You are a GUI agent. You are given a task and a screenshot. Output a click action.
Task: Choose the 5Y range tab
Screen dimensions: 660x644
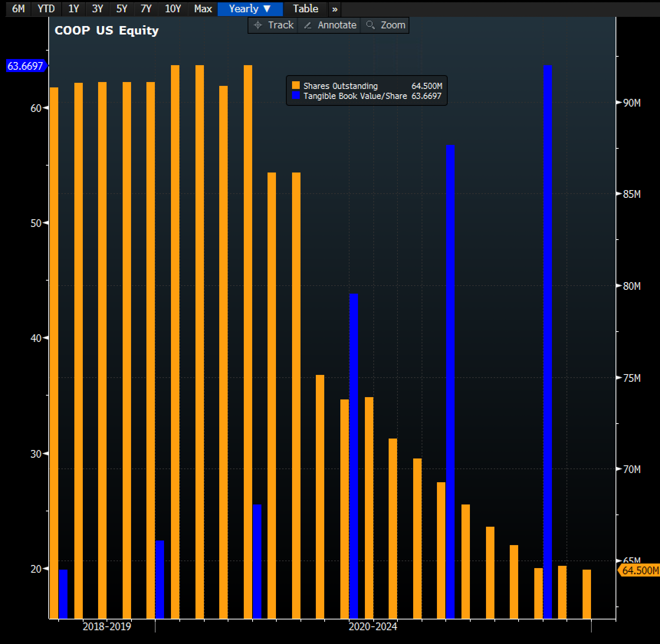pyautogui.click(x=121, y=8)
